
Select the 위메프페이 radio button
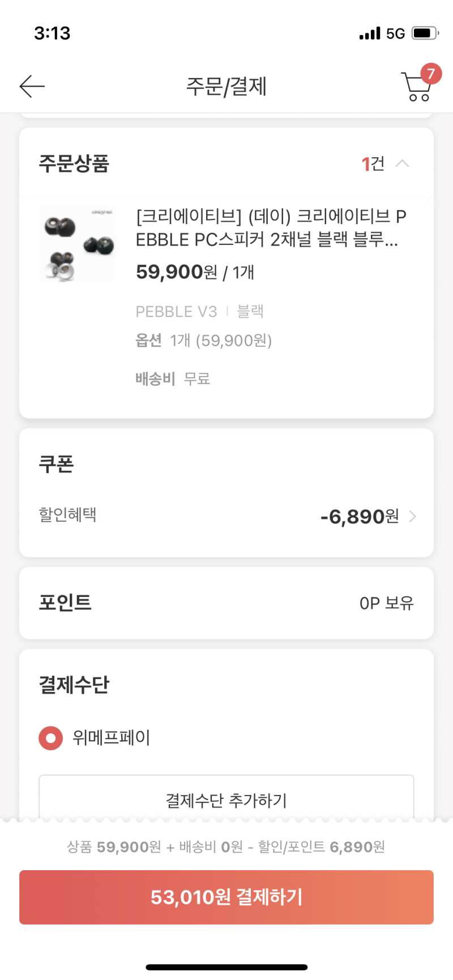coord(50,738)
